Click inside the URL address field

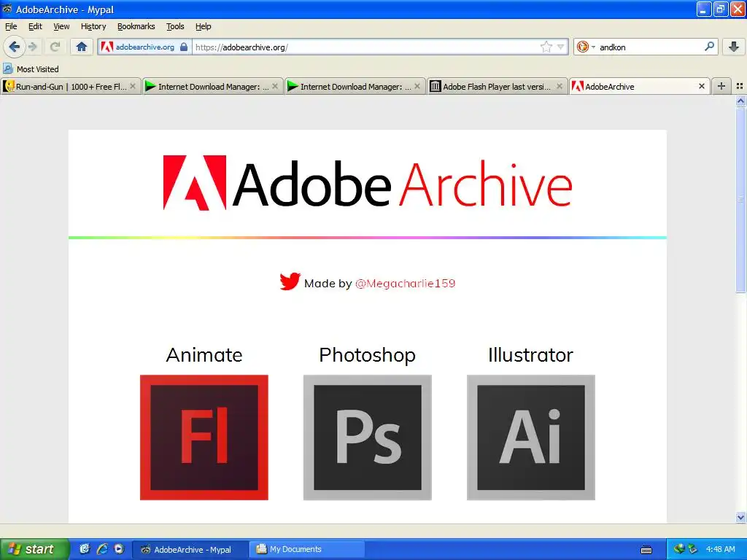point(365,47)
